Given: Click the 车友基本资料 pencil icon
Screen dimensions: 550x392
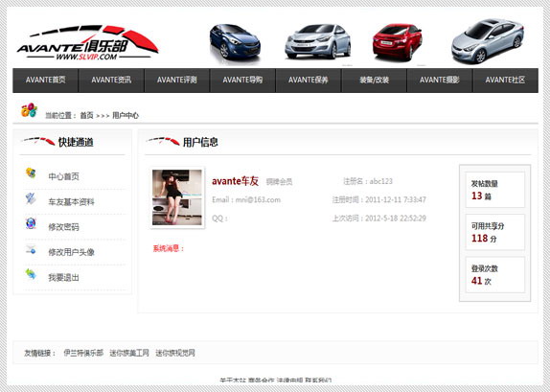Looking at the screenshot, I should [31, 198].
